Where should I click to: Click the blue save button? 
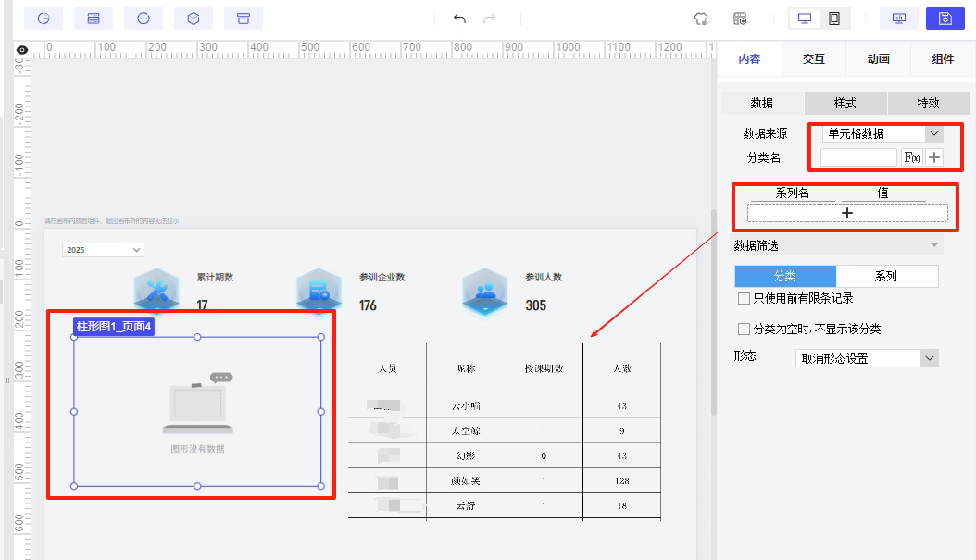tap(945, 18)
